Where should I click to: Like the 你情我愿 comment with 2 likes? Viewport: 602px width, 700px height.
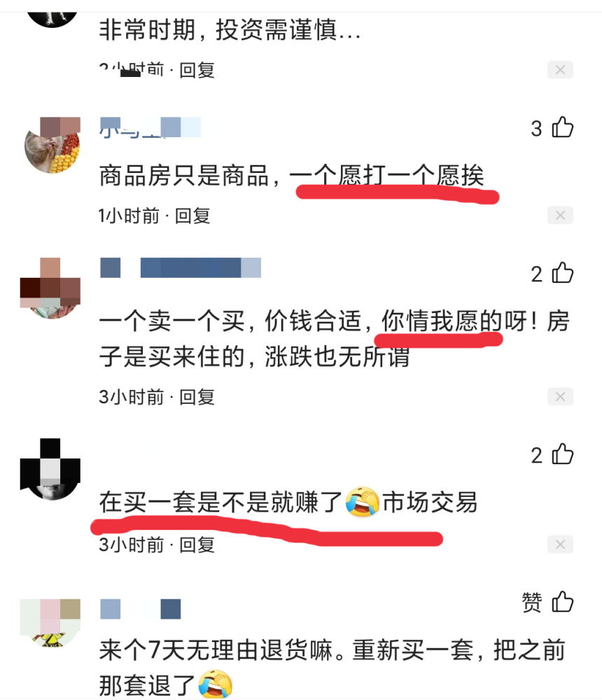click(x=562, y=273)
